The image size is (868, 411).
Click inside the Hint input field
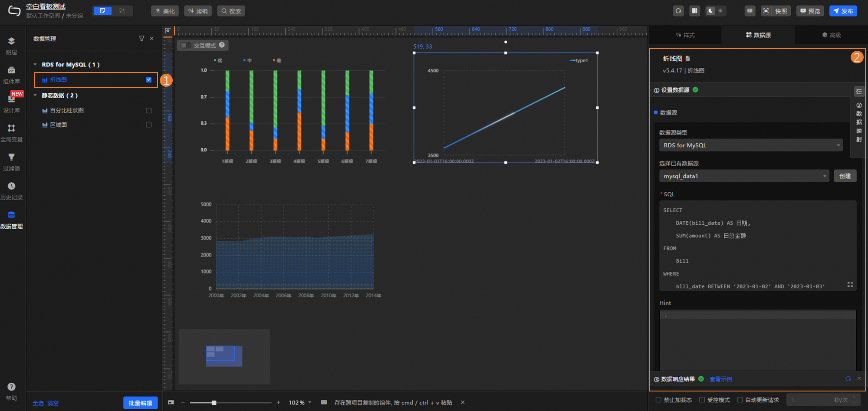pyautogui.click(x=757, y=339)
